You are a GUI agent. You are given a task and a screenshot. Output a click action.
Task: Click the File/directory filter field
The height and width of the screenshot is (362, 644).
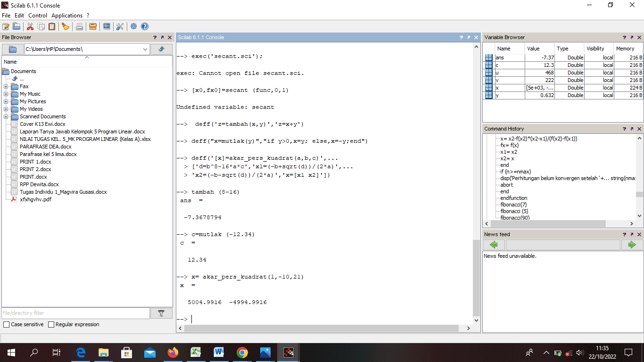[76, 313]
